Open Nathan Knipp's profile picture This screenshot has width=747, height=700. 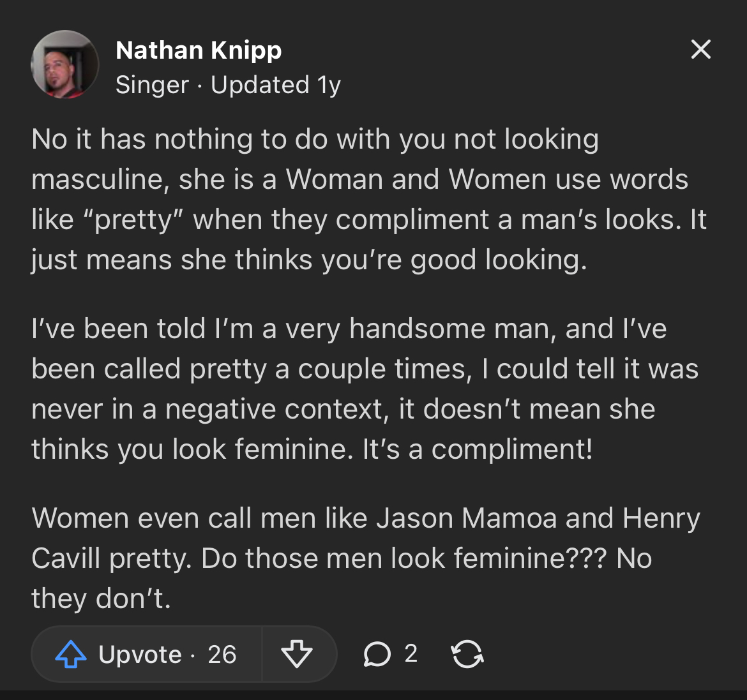65,64
